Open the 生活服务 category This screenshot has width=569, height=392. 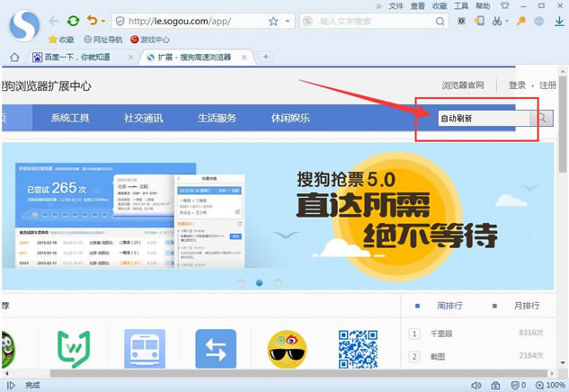click(217, 118)
